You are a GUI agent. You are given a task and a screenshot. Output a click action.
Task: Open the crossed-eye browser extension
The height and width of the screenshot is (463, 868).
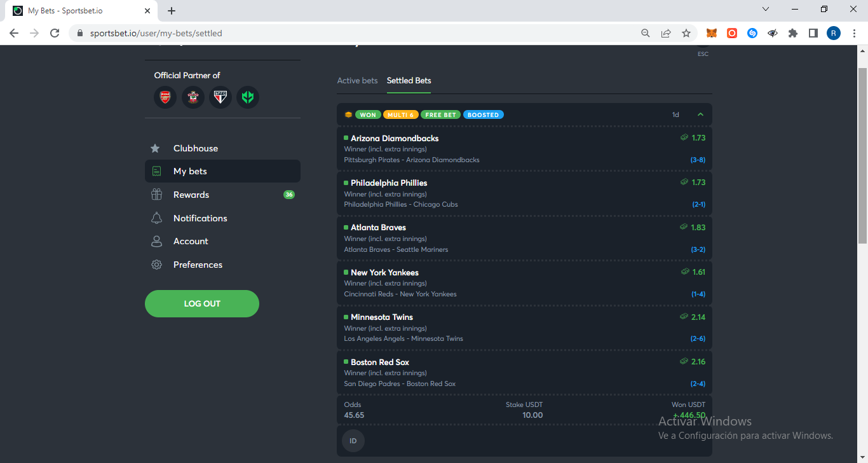pyautogui.click(x=773, y=33)
